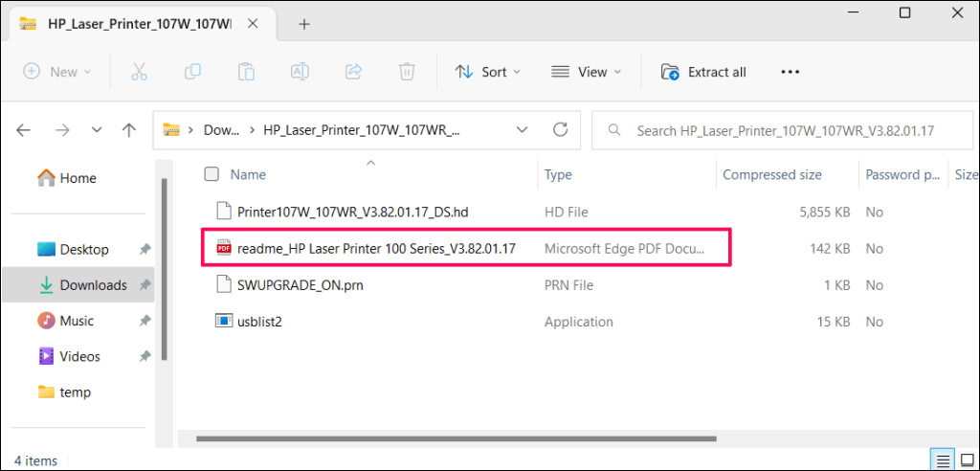Maximize the File Explorer window

click(904, 11)
